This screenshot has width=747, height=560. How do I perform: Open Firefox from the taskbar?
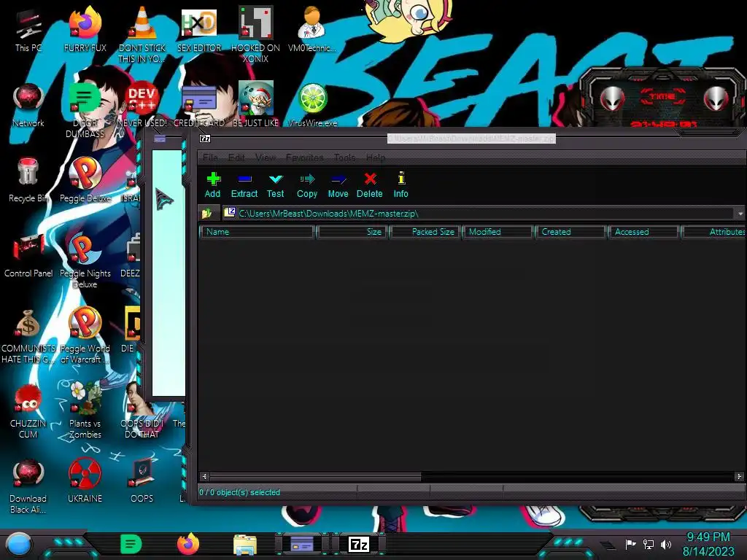[188, 544]
